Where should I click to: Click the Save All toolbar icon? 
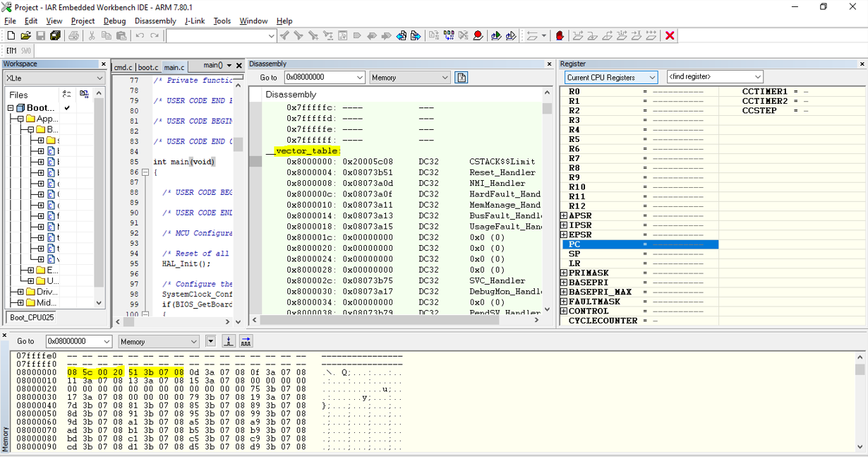[56, 35]
